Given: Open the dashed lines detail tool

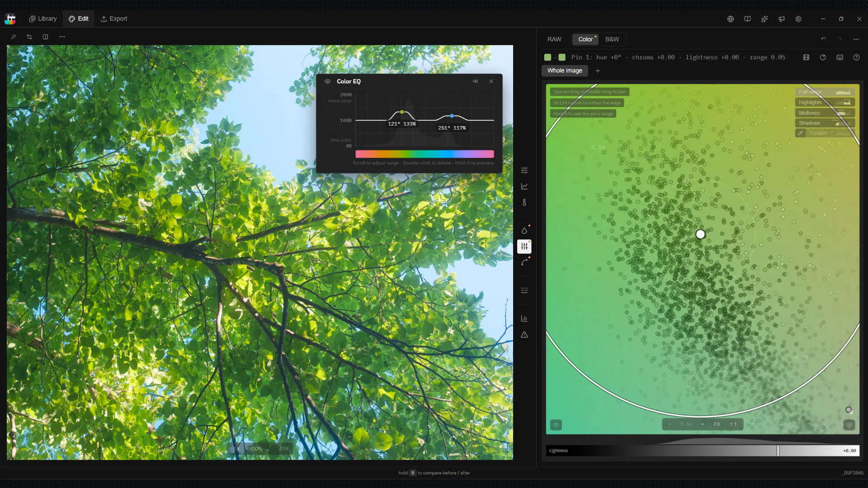Looking at the screenshot, I should (x=524, y=291).
